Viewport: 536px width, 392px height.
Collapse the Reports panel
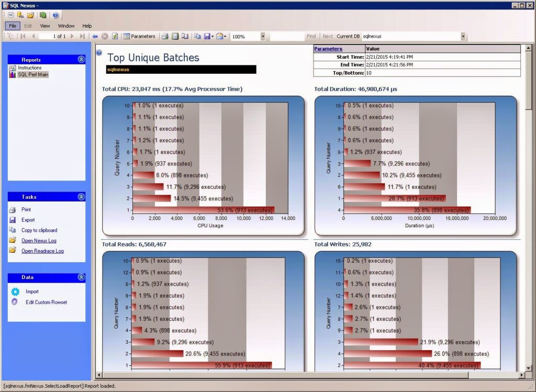pyautogui.click(x=82, y=59)
